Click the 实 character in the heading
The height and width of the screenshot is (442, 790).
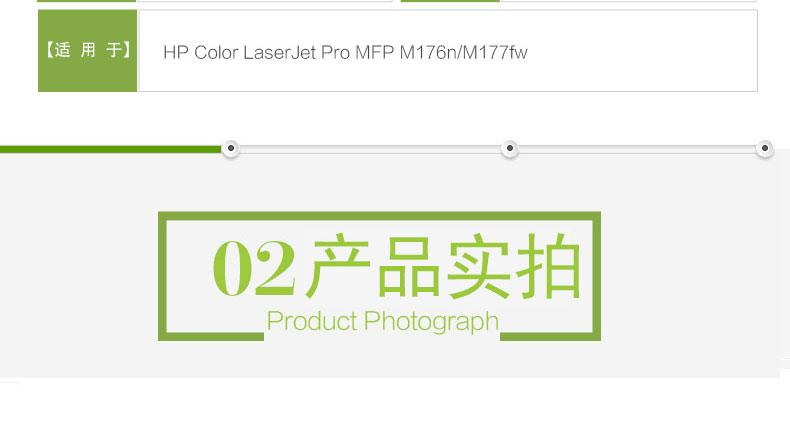click(x=478, y=266)
